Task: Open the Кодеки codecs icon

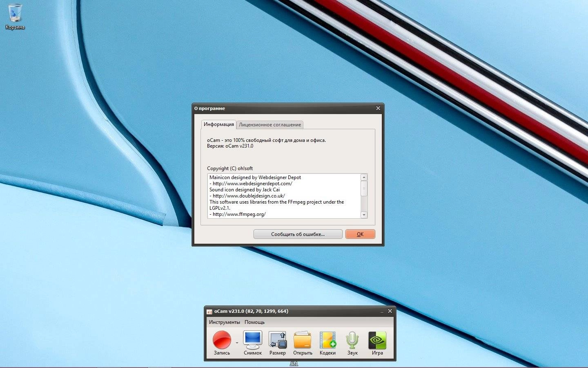Action: click(327, 343)
